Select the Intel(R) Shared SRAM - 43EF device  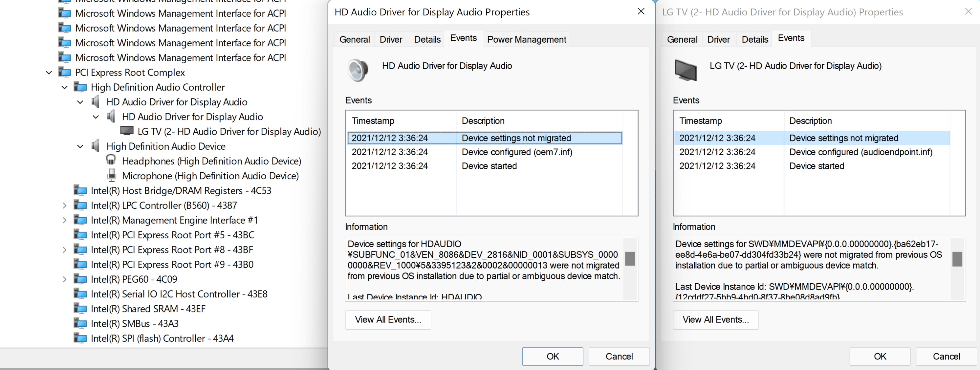148,308
